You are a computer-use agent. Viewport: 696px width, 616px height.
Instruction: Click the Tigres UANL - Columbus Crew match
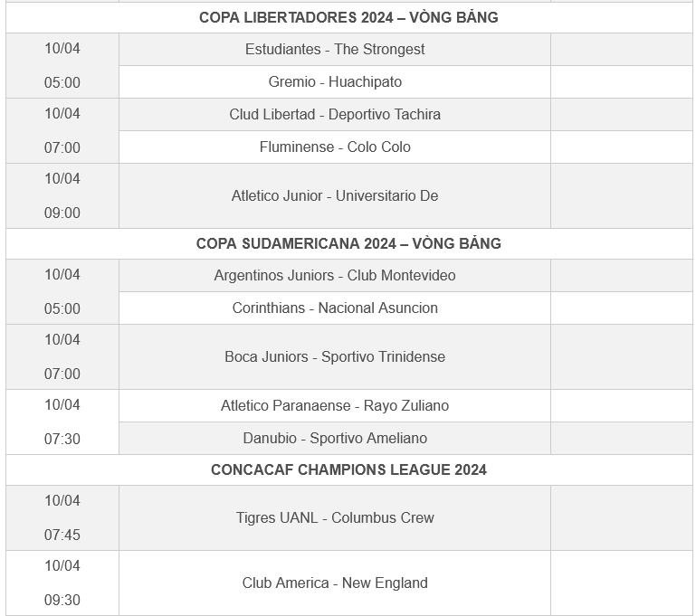[x=335, y=518]
